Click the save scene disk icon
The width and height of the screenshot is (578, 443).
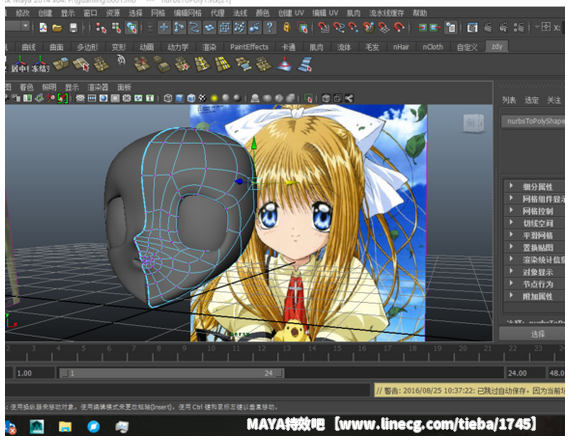[x=73, y=28]
